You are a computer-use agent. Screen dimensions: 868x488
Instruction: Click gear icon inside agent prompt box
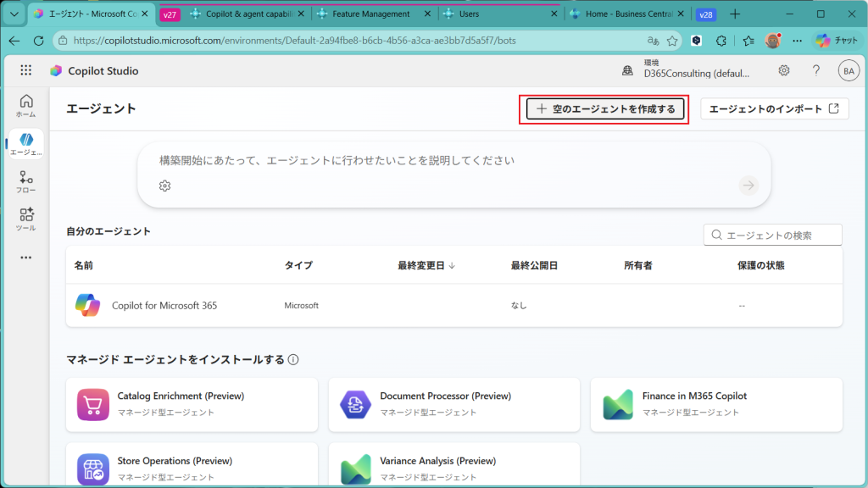(x=165, y=186)
